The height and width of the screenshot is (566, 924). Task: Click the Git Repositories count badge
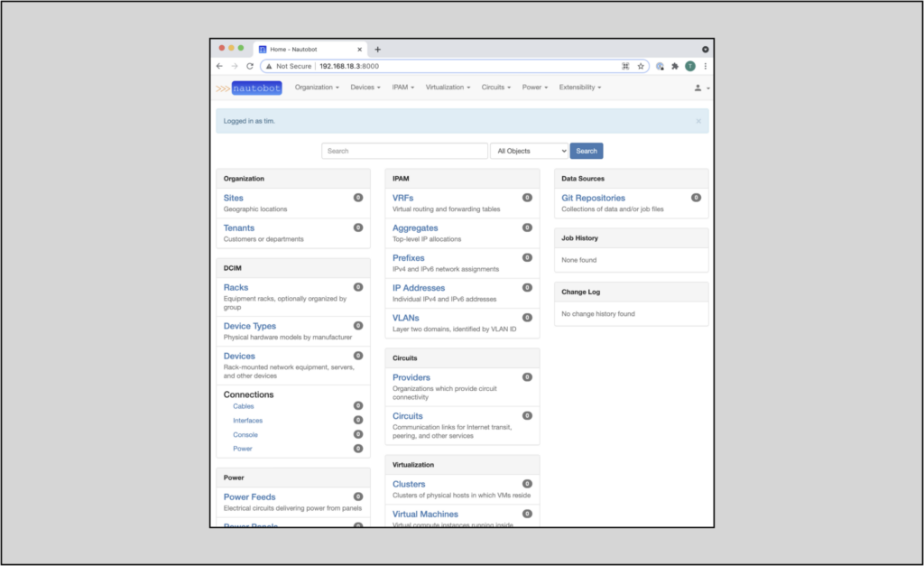(696, 198)
